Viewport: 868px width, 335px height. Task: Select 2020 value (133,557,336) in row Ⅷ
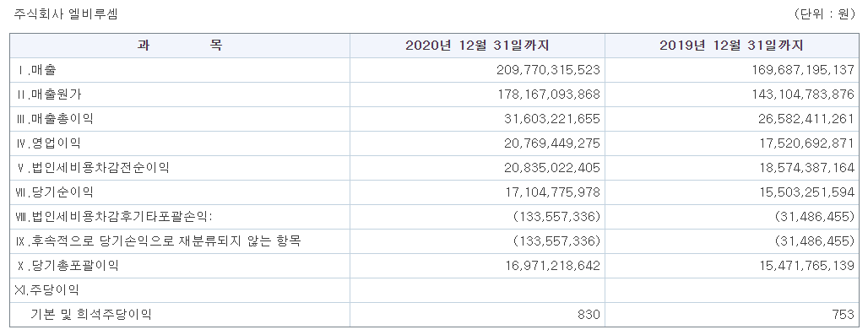pos(557,216)
